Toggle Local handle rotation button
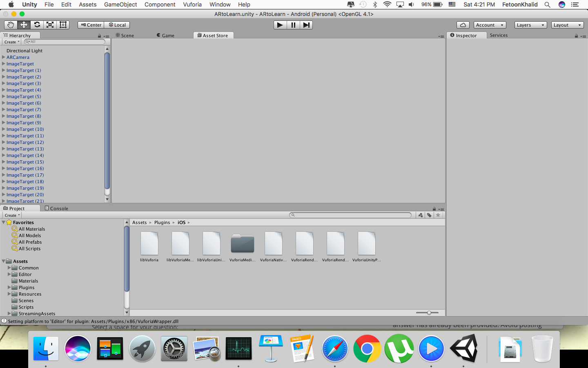This screenshot has width=588, height=368. (117, 25)
